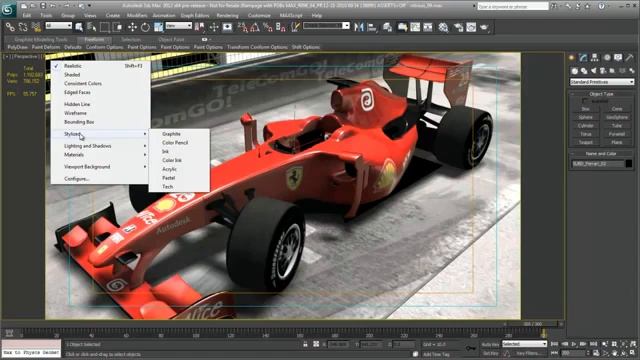Toggle the Selection Lock padlock
The height and width of the screenshot is (360, 640).
pos(305,344)
